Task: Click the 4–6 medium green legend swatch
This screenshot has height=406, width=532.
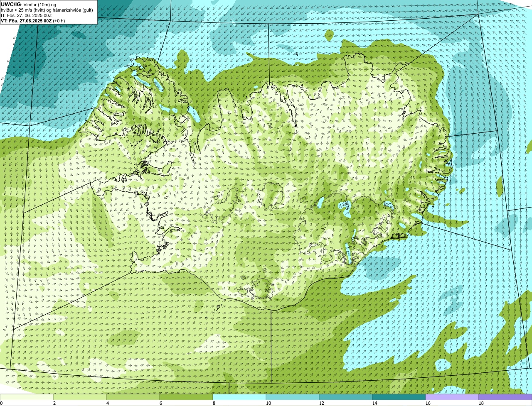Action: 133,397
